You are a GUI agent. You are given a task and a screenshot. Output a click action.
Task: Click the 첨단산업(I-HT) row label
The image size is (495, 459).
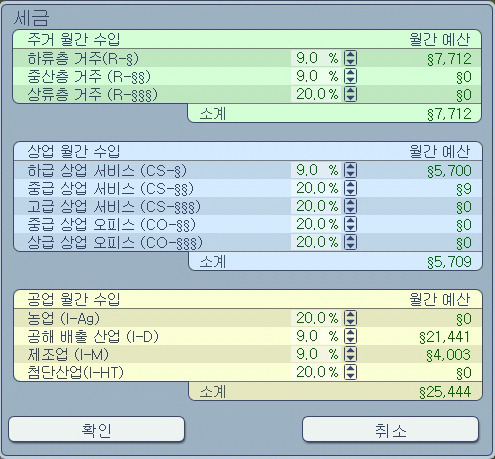pyautogui.click(x=75, y=373)
